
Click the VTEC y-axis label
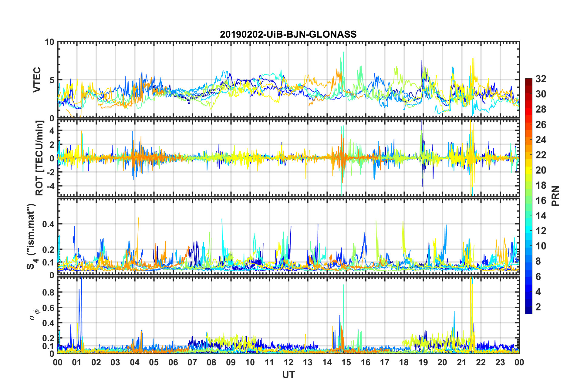37,80
